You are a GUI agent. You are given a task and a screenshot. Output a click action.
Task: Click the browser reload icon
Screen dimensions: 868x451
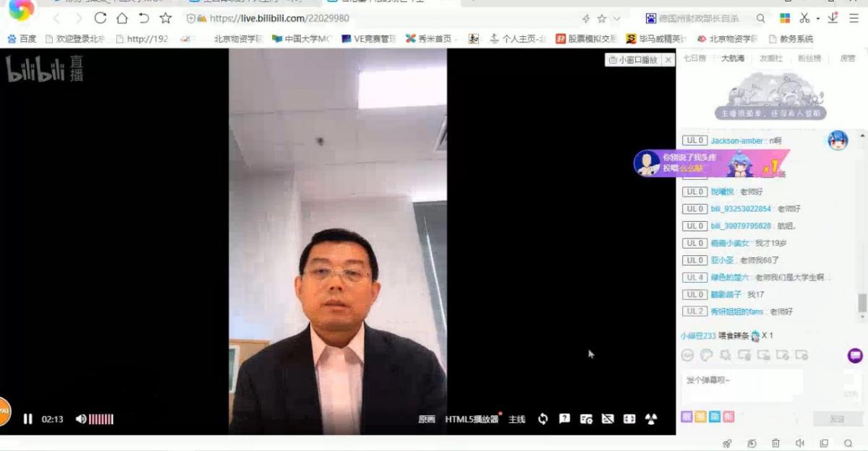pyautogui.click(x=101, y=18)
